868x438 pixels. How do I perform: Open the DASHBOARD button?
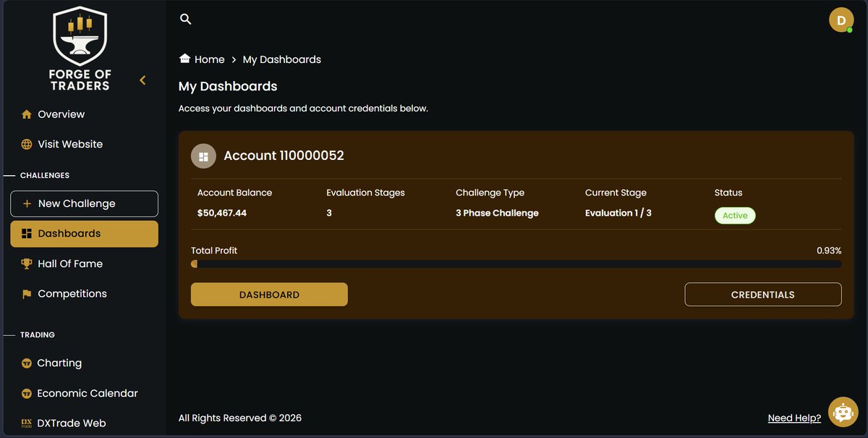click(x=269, y=295)
